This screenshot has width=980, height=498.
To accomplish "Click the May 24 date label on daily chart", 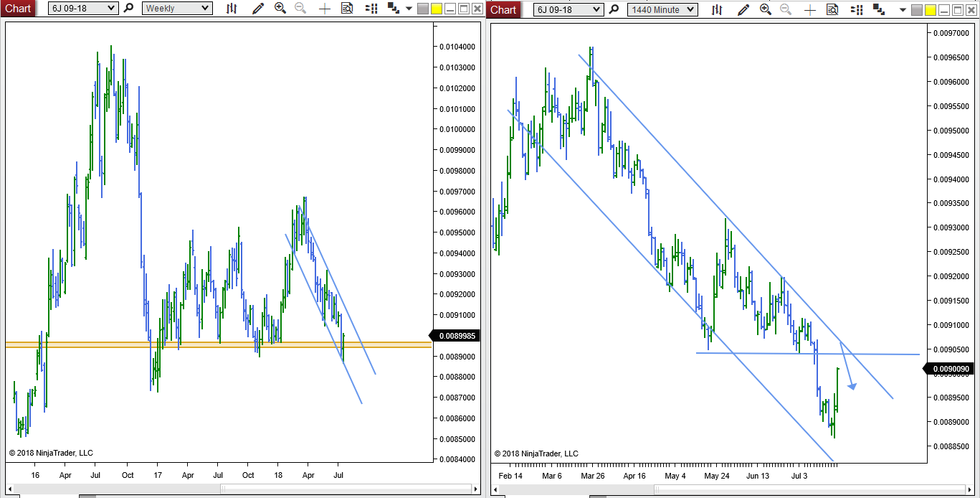I will (x=716, y=476).
